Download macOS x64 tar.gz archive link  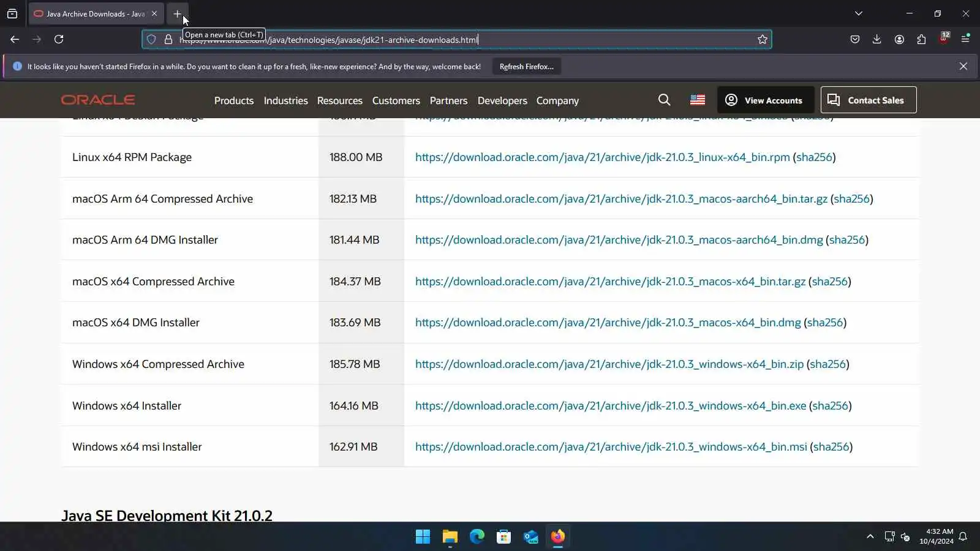pos(610,282)
